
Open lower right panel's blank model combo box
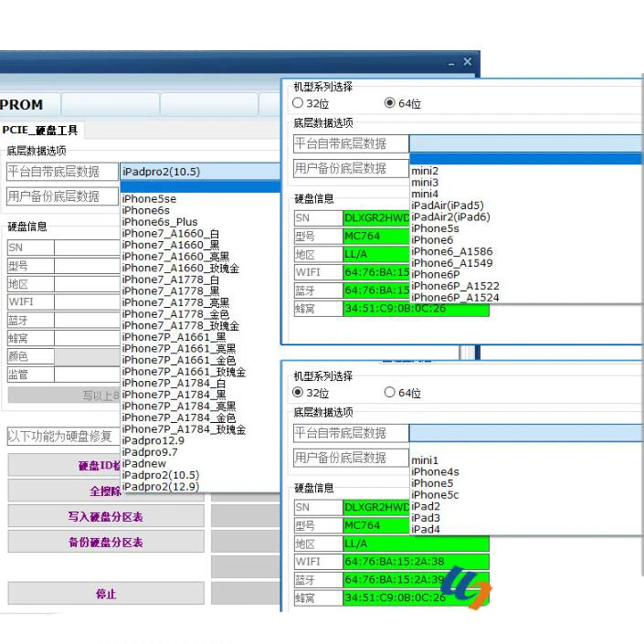tap(526, 433)
